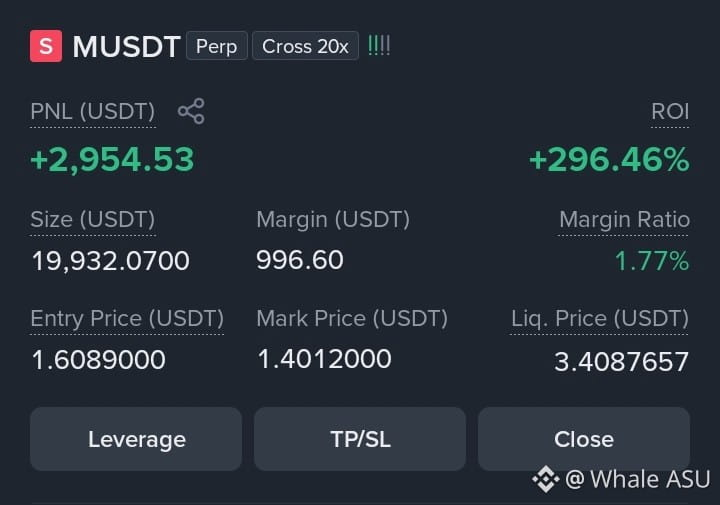The image size is (720, 505).
Task: Tap the Liq. Price (USDT) label
Action: (600, 318)
